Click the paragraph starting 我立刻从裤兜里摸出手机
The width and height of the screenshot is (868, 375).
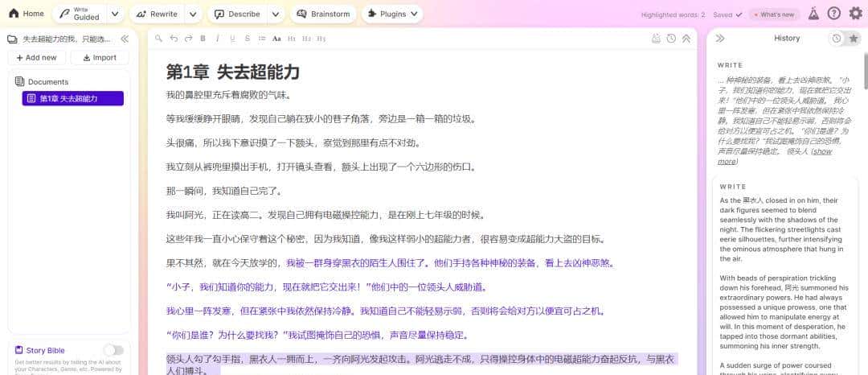click(x=321, y=167)
